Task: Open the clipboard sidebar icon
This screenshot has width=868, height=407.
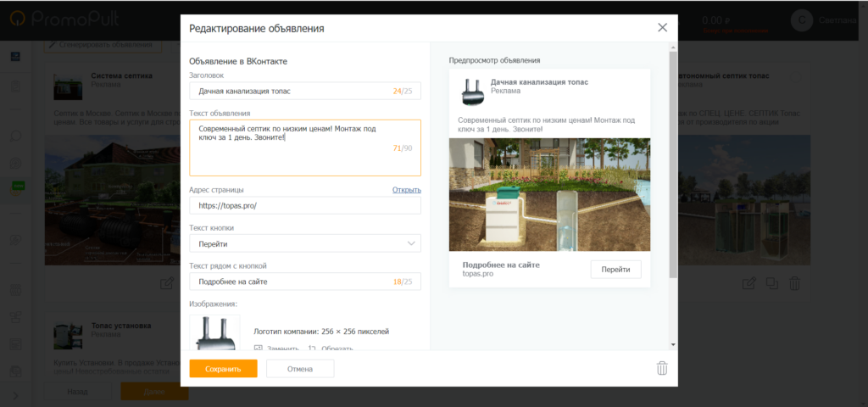Action: 16,86
